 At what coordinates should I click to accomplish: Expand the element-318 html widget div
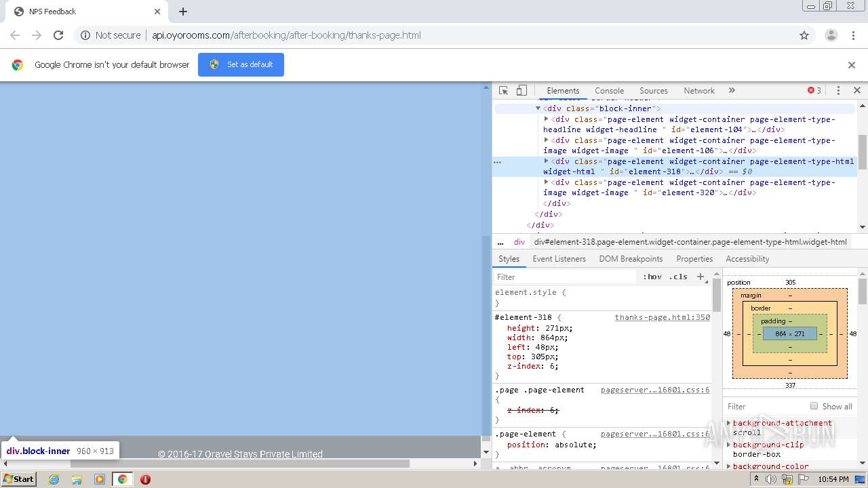pyautogui.click(x=546, y=161)
